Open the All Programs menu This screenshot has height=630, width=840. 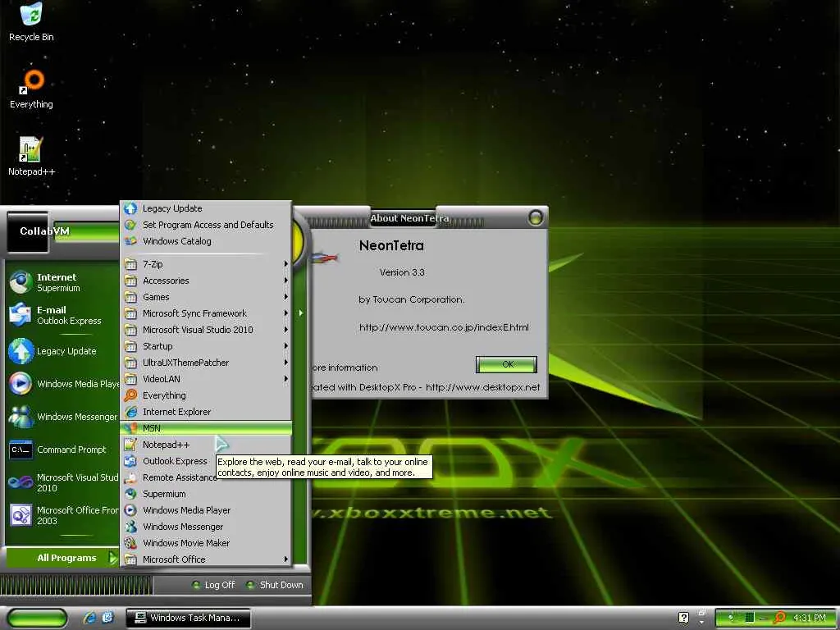pos(62,558)
